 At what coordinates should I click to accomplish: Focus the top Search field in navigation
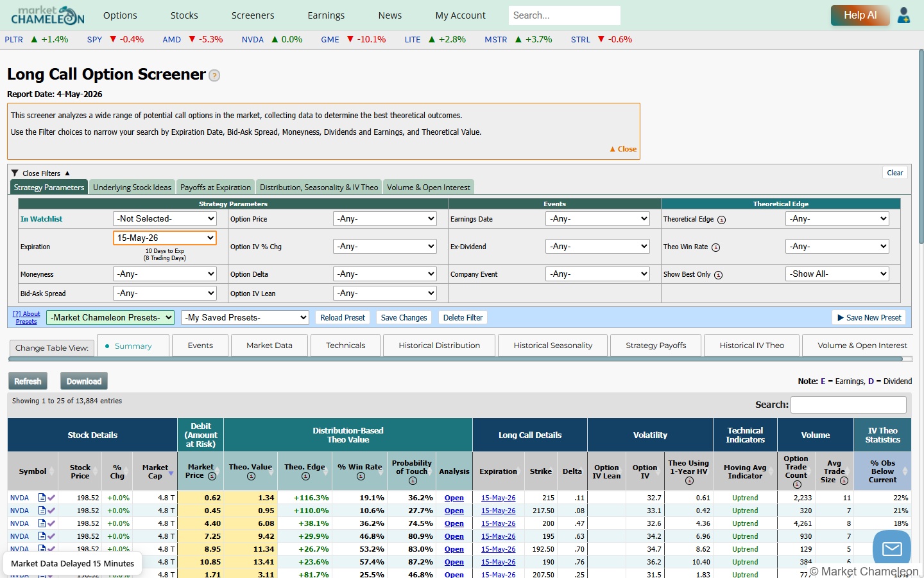(x=565, y=15)
